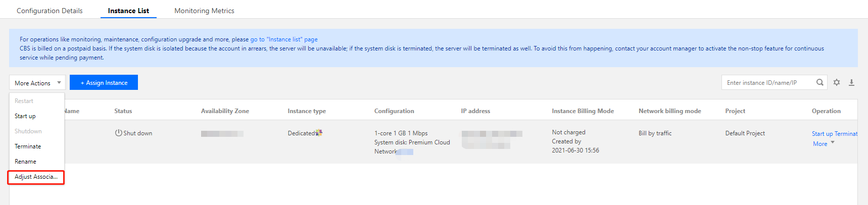Click the Shut down power status icon
The height and width of the screenshot is (205, 868).
click(x=119, y=133)
